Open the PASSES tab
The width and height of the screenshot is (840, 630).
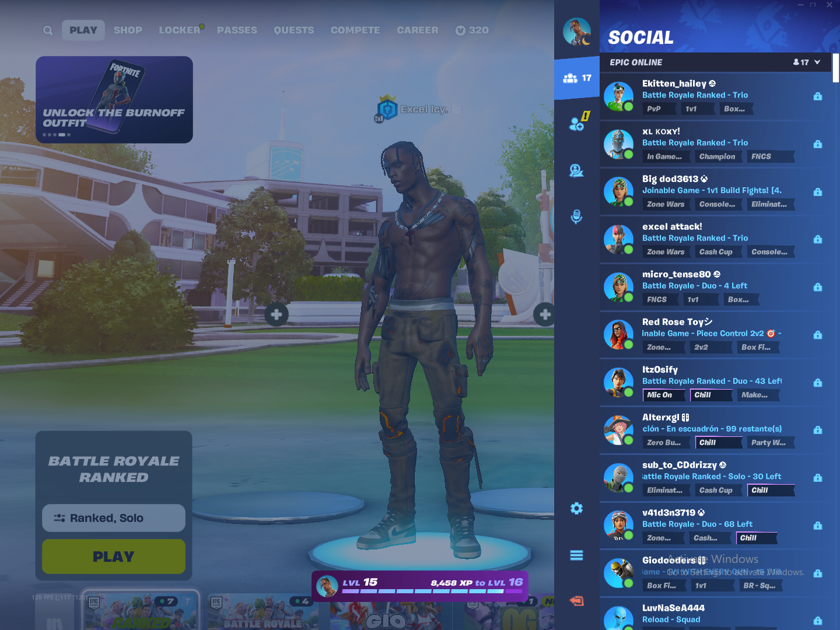tap(237, 30)
